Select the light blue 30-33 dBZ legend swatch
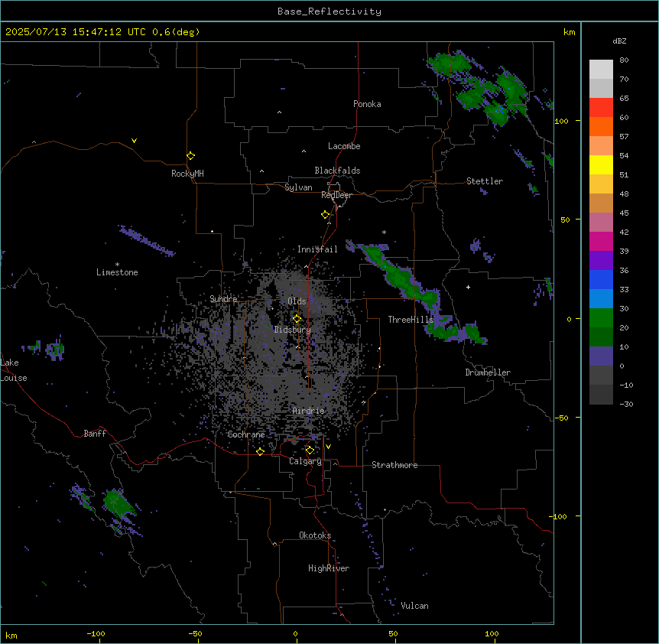The height and width of the screenshot is (644, 659). [x=601, y=299]
